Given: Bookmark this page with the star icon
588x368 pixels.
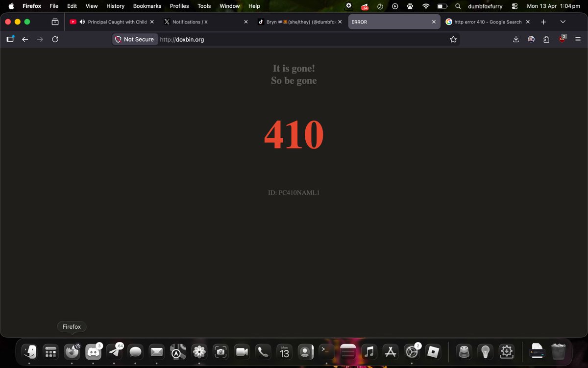Looking at the screenshot, I should click(453, 39).
